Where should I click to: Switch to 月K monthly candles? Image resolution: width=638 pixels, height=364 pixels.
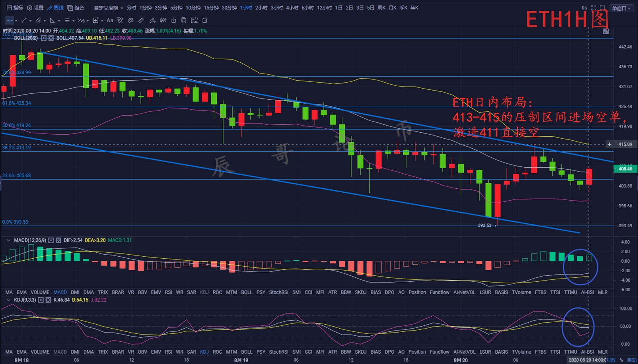tap(392, 8)
